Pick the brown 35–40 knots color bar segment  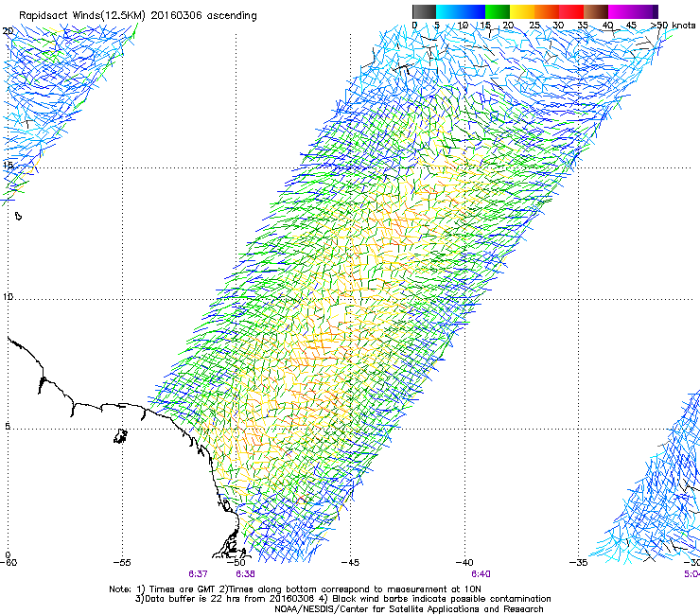pyautogui.click(x=596, y=11)
